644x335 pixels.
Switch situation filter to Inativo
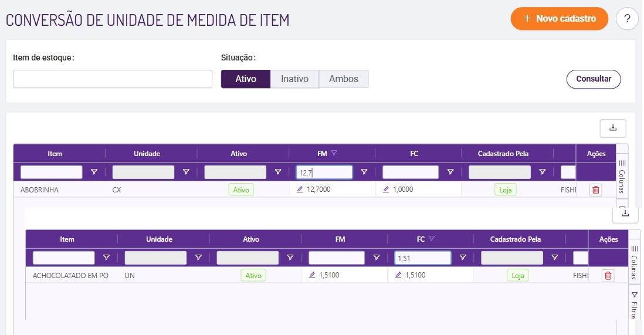pos(294,79)
